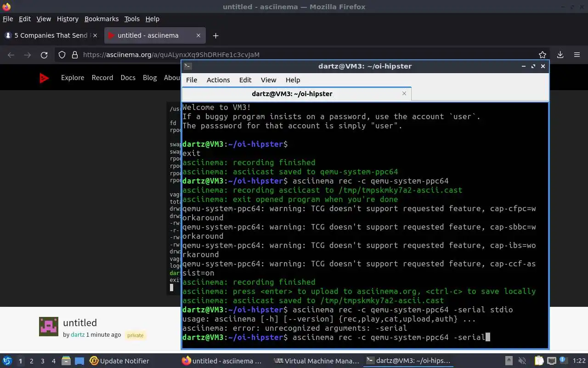Close the 5 Companies That Send tab
The image size is (588, 368).
[x=95, y=35]
